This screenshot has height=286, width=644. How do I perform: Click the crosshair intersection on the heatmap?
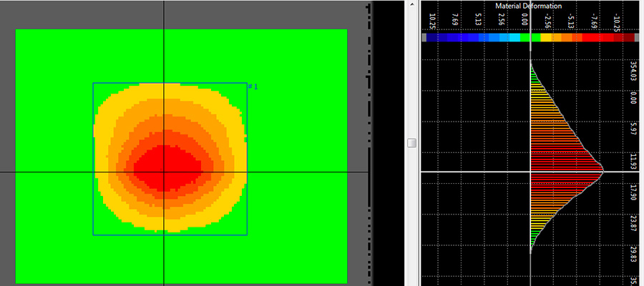(x=164, y=172)
